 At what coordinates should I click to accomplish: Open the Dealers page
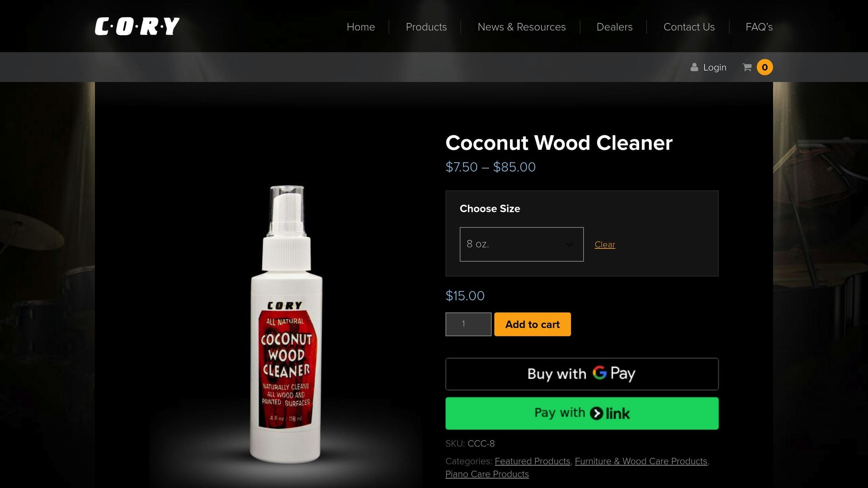[615, 27]
